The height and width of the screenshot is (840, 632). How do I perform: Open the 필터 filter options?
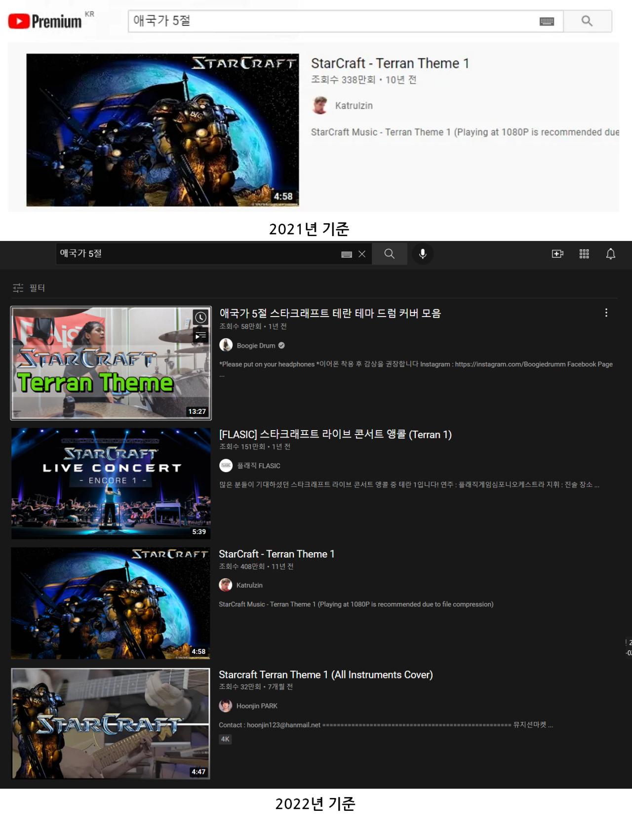[29, 288]
